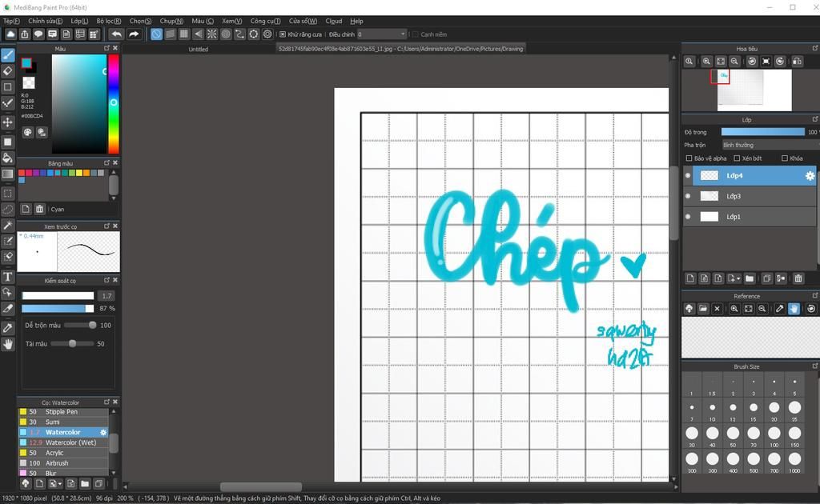Pop out the Bảng màu palette panel
This screenshot has height=504, width=820.
107,163
